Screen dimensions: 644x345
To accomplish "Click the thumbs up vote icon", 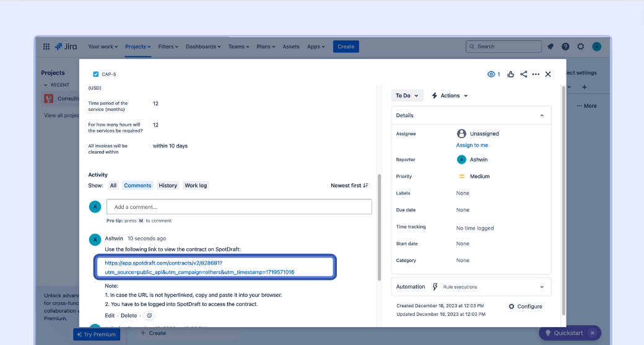I will (511, 74).
